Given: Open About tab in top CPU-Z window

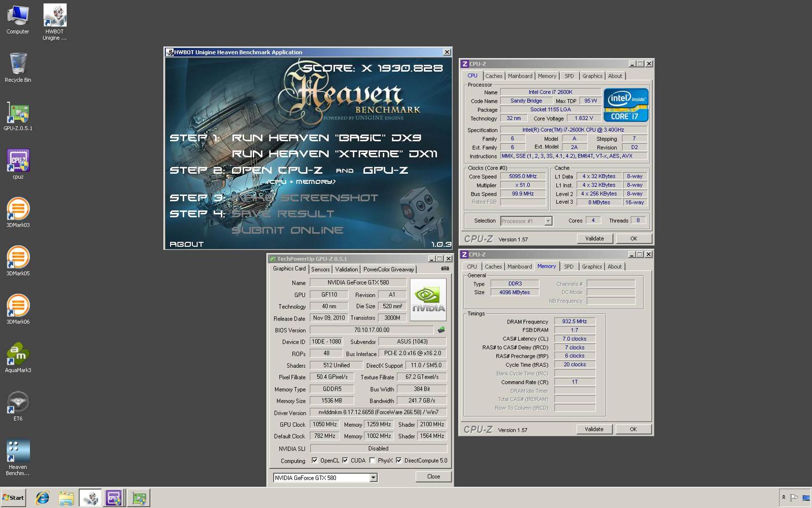Looking at the screenshot, I should [x=615, y=76].
